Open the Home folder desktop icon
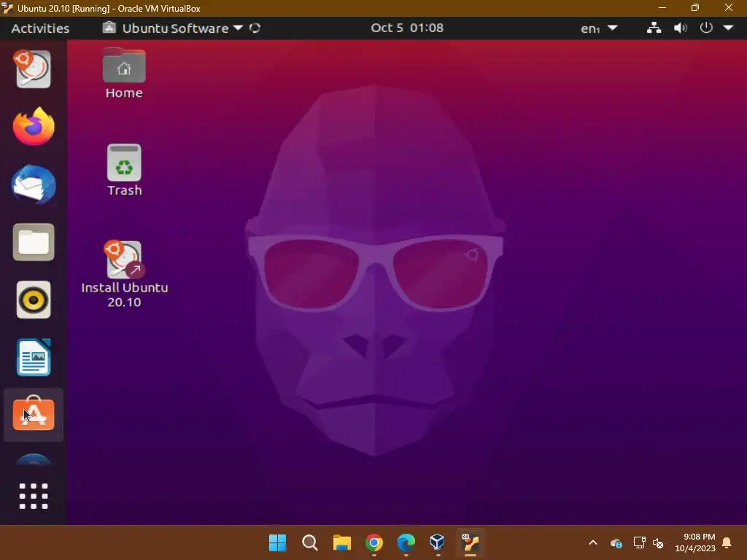The height and width of the screenshot is (560, 747). 124,74
